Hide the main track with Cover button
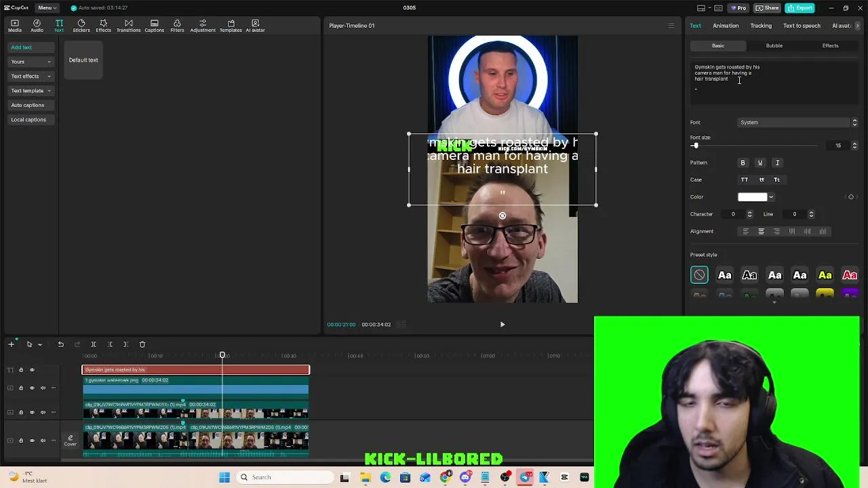This screenshot has width=868, height=488. point(32,441)
